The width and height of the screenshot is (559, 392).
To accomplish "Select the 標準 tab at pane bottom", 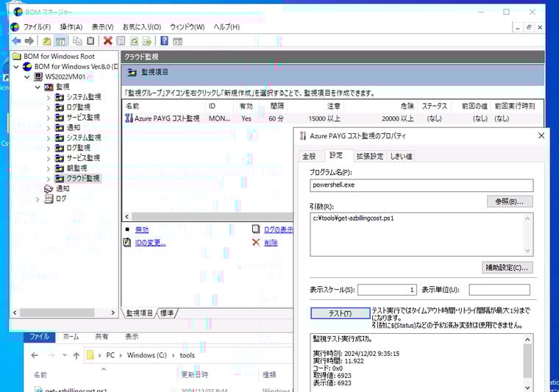I will click(x=167, y=313).
